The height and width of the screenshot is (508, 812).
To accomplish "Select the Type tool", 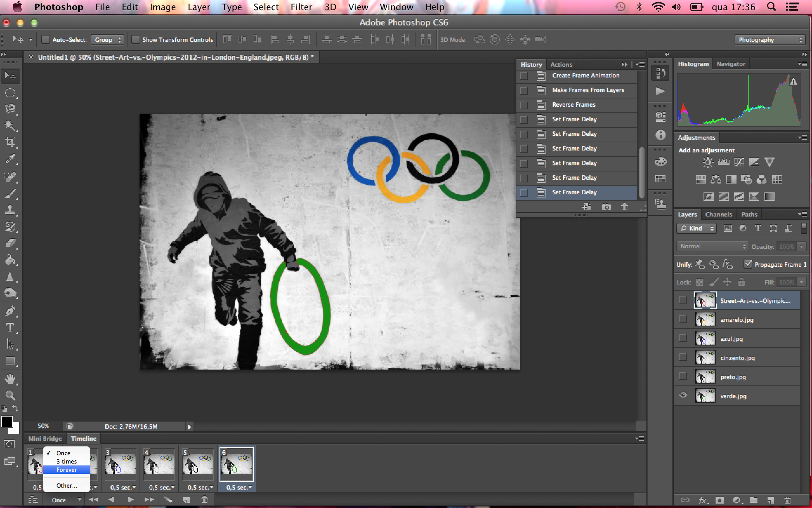I will 10,328.
